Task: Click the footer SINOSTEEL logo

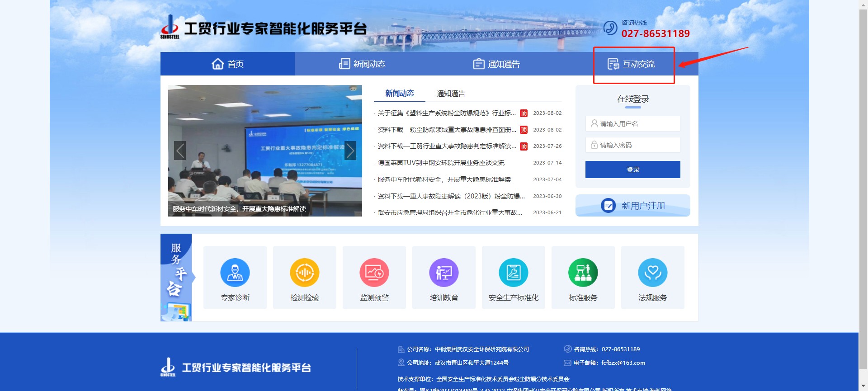Action: pyautogui.click(x=168, y=367)
